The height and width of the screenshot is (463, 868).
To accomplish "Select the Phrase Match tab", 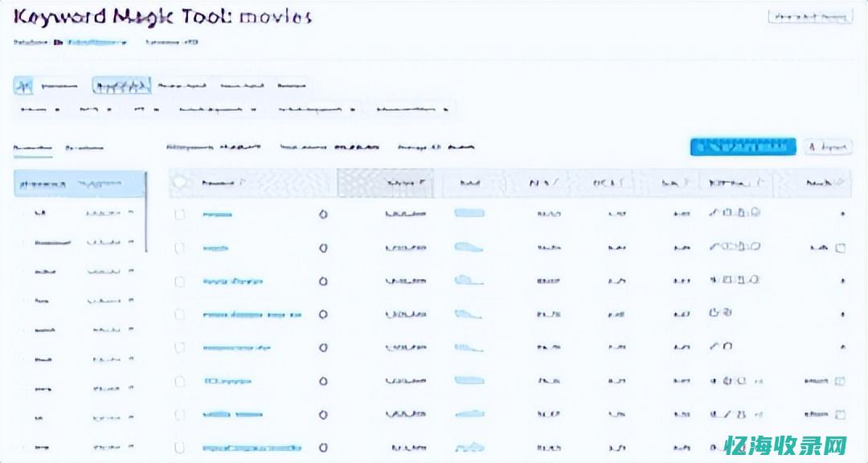I will 179,85.
